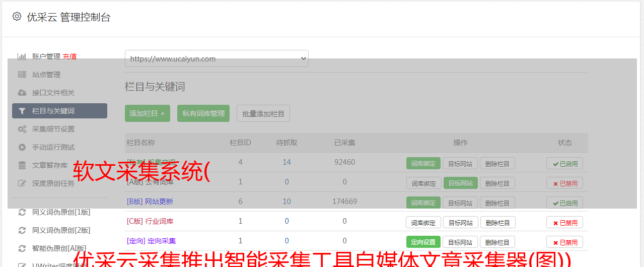Screen dimensions: 644x267
Task: Click the green 添加栏目 + button
Action: (x=148, y=113)
